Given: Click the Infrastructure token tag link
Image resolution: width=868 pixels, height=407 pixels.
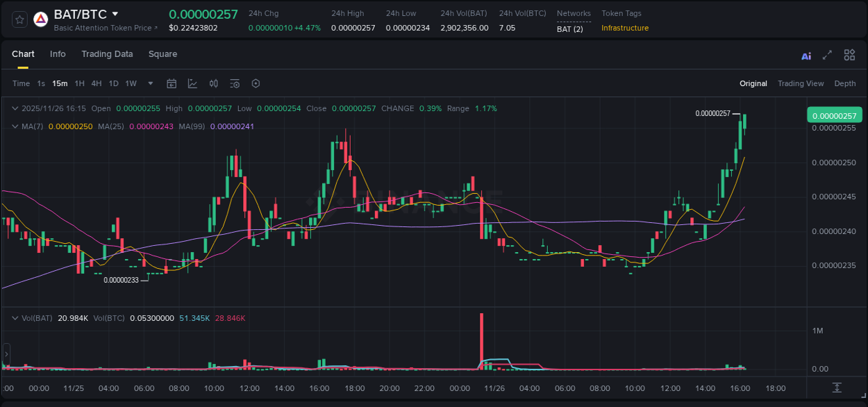Looking at the screenshot, I should [624, 28].
